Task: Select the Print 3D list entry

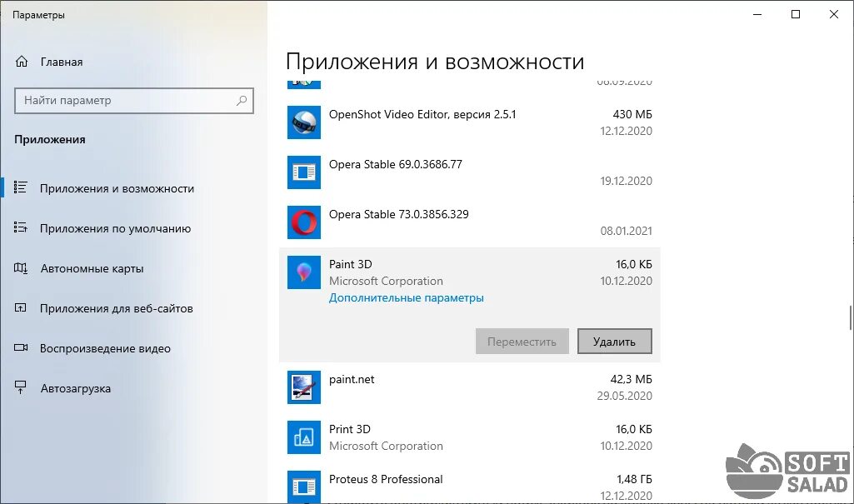Action: [x=469, y=437]
